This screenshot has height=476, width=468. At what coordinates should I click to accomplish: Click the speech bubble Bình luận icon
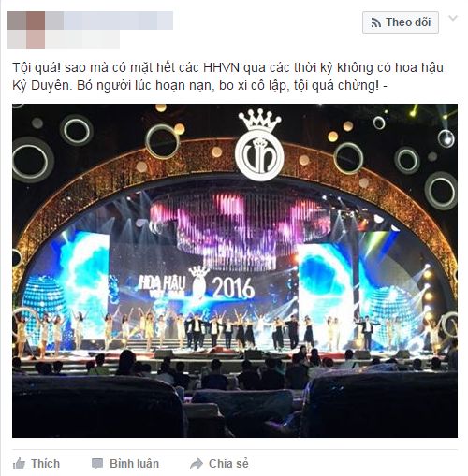pyautogui.click(x=97, y=464)
